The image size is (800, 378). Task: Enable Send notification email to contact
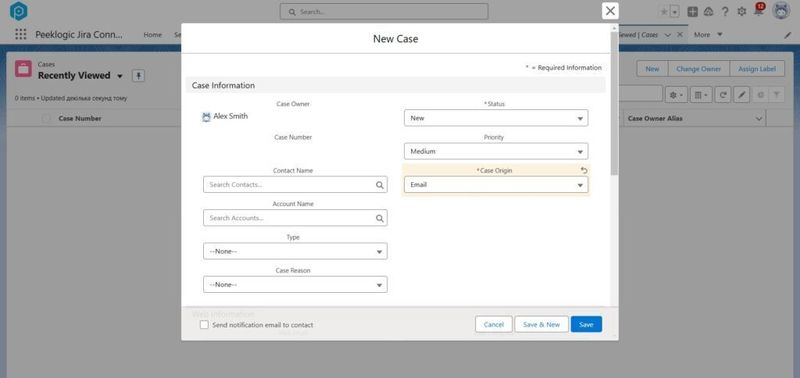click(x=204, y=325)
